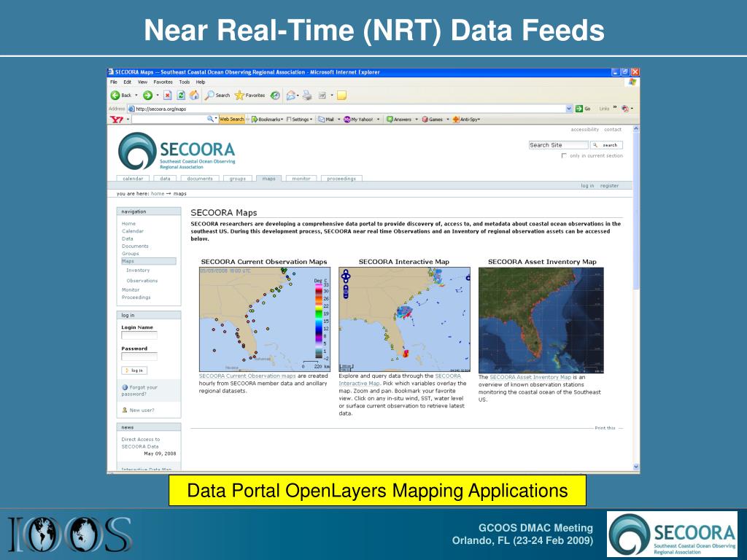747x560 pixels.
Task: Open the Help menu
Action: (201, 82)
